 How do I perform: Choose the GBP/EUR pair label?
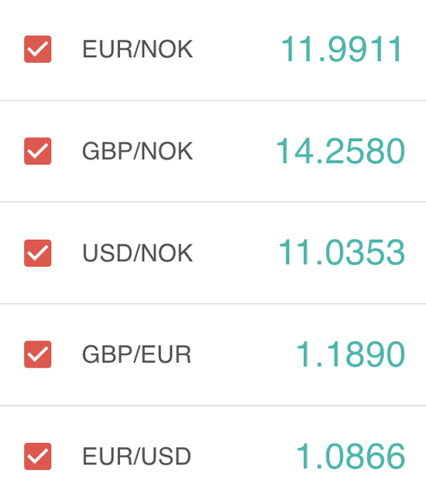pos(137,354)
